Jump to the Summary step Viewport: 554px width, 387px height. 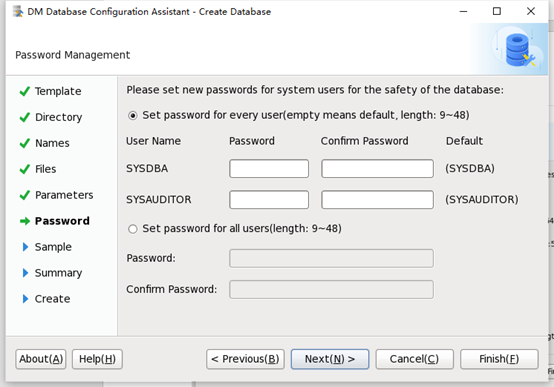[58, 273]
